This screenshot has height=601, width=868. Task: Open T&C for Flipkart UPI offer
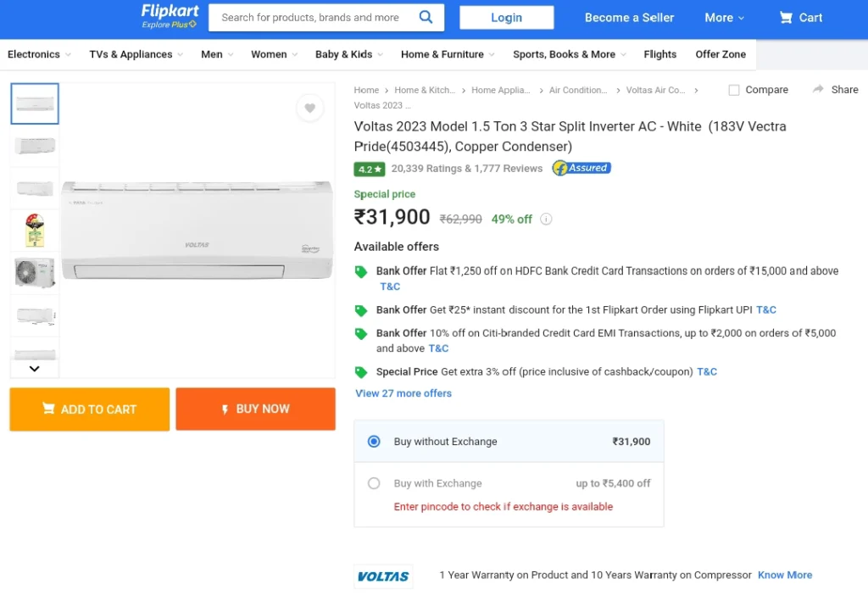point(766,310)
